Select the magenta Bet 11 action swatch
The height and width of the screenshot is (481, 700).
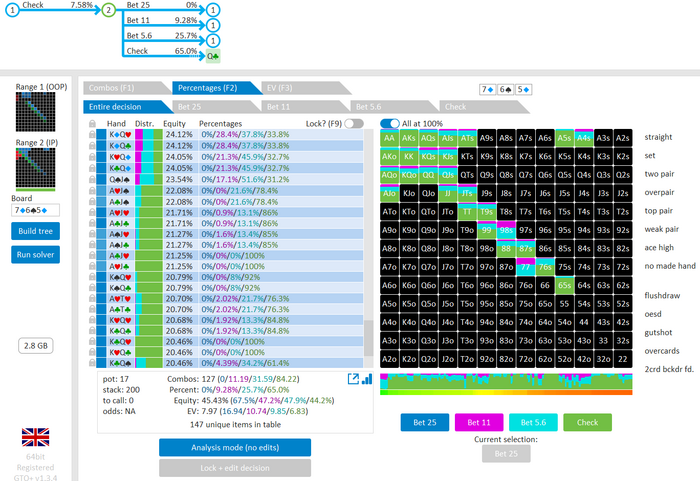point(479,422)
